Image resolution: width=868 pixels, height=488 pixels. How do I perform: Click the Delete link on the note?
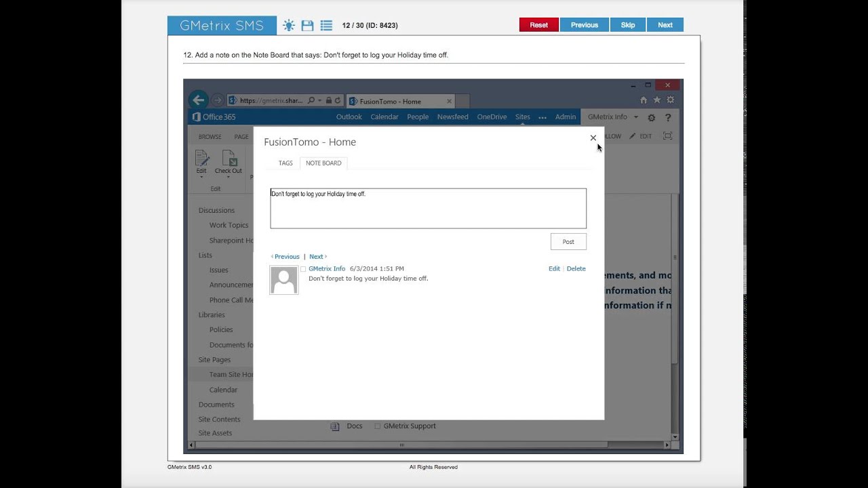tap(576, 269)
